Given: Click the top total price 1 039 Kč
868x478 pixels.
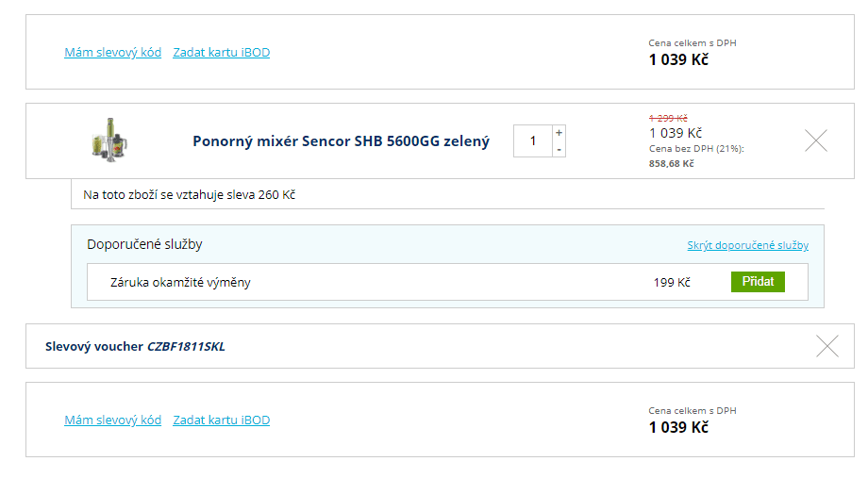Looking at the screenshot, I should (678, 59).
